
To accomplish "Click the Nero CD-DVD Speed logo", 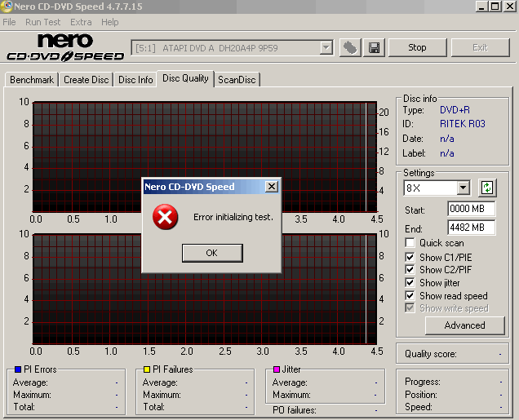I will [x=65, y=47].
